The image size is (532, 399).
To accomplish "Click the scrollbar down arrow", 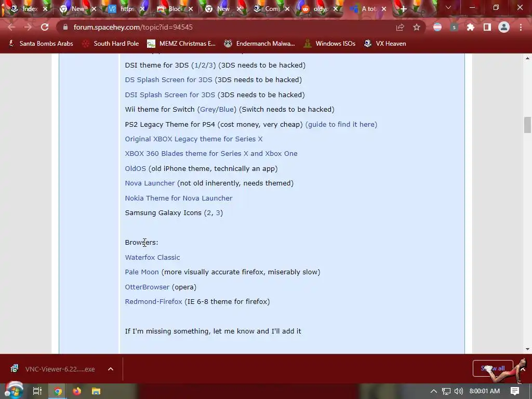I will [x=527, y=349].
